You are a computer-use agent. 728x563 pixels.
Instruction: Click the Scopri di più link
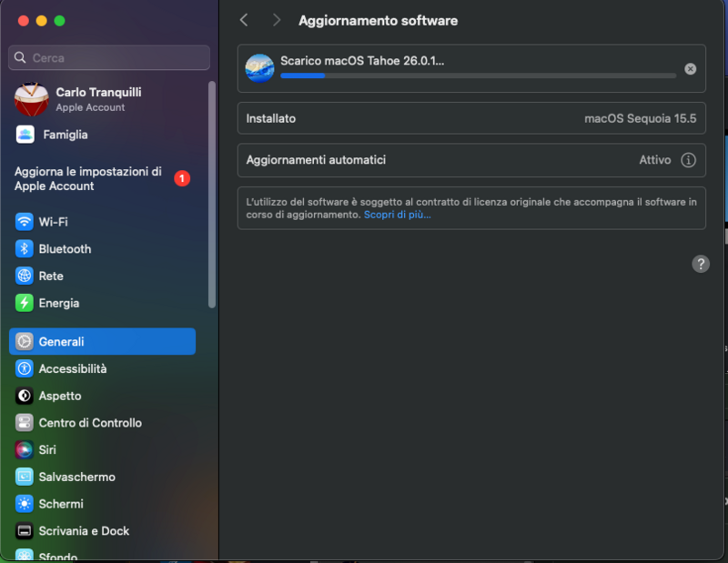pyautogui.click(x=398, y=215)
